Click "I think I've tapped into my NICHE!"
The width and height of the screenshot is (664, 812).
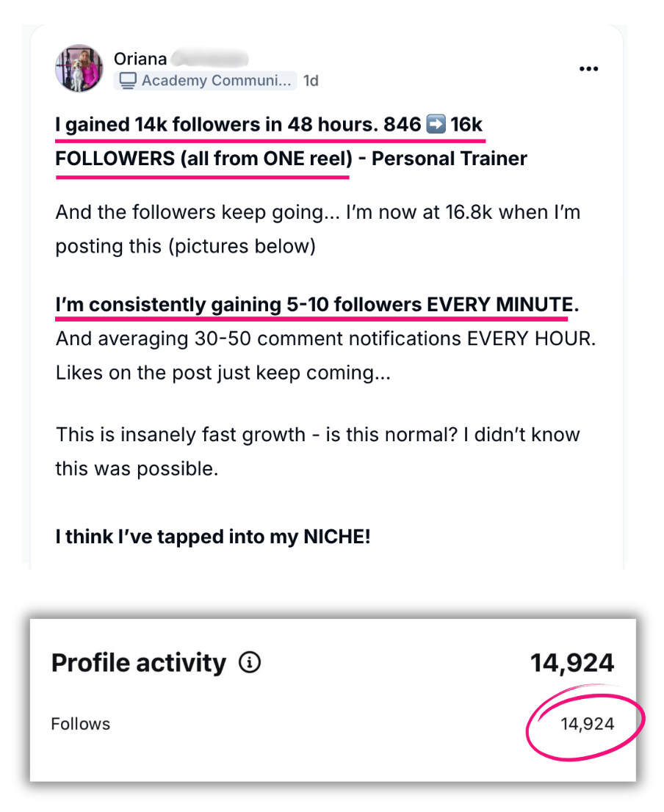(213, 537)
